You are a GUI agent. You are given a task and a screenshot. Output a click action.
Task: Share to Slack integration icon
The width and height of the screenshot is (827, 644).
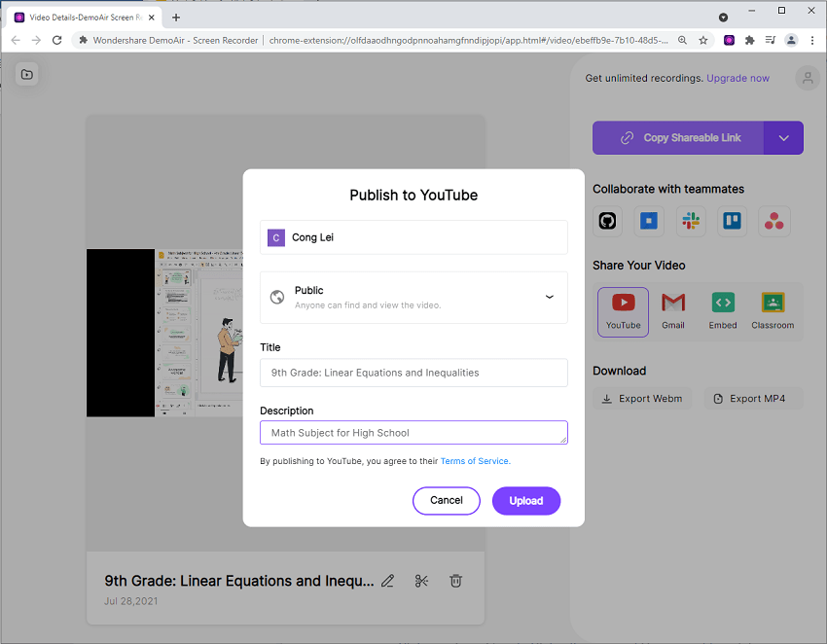691,221
